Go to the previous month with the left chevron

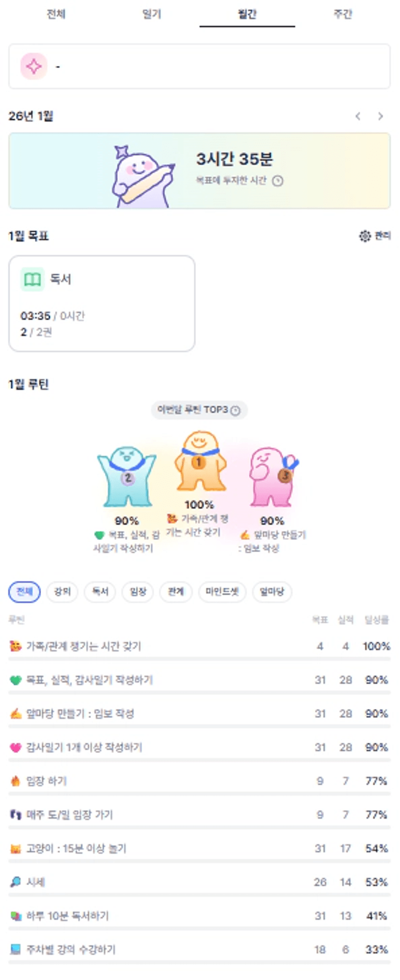coord(358,116)
